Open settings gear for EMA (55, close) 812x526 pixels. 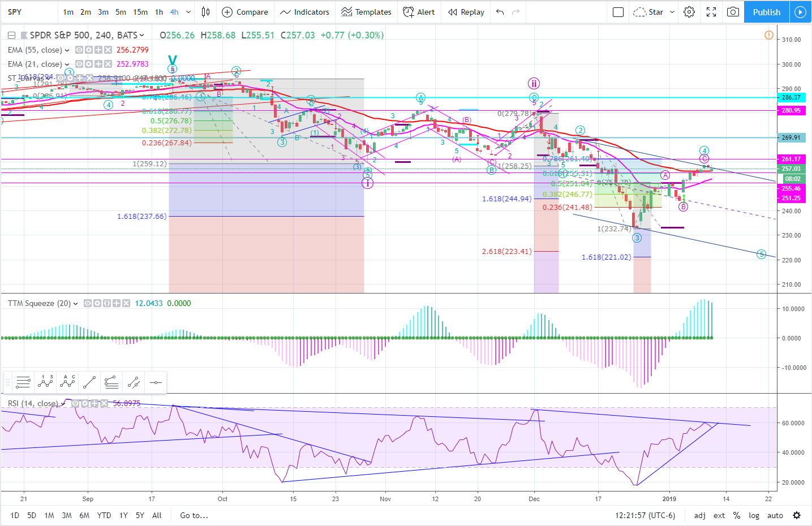coord(89,50)
